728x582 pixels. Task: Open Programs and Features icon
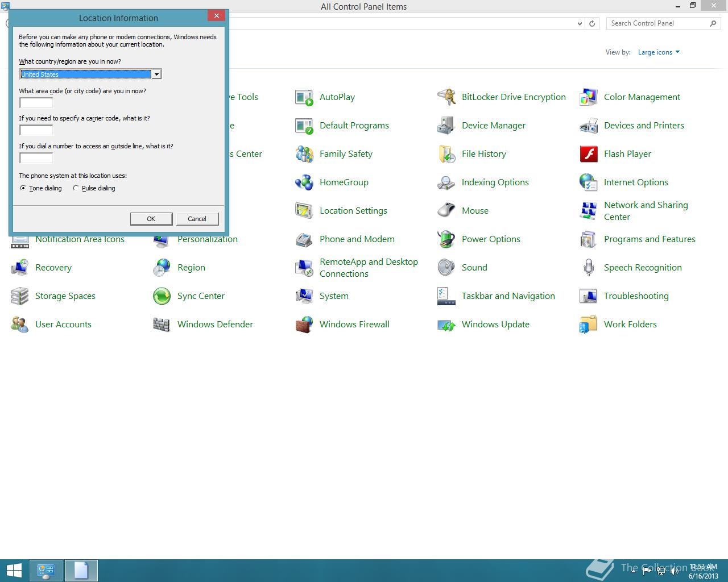[x=589, y=239]
